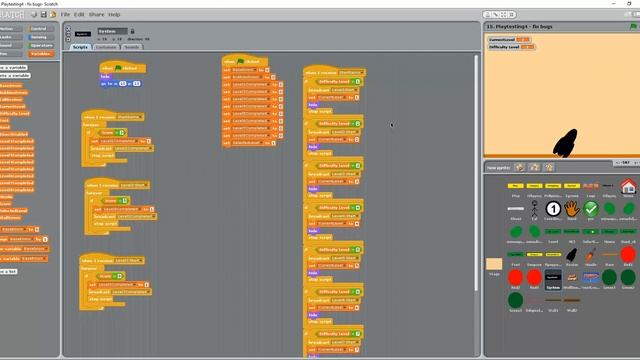The width and height of the screenshot is (640, 360).
Task: Click the paint new sprite button
Action: [520, 167]
